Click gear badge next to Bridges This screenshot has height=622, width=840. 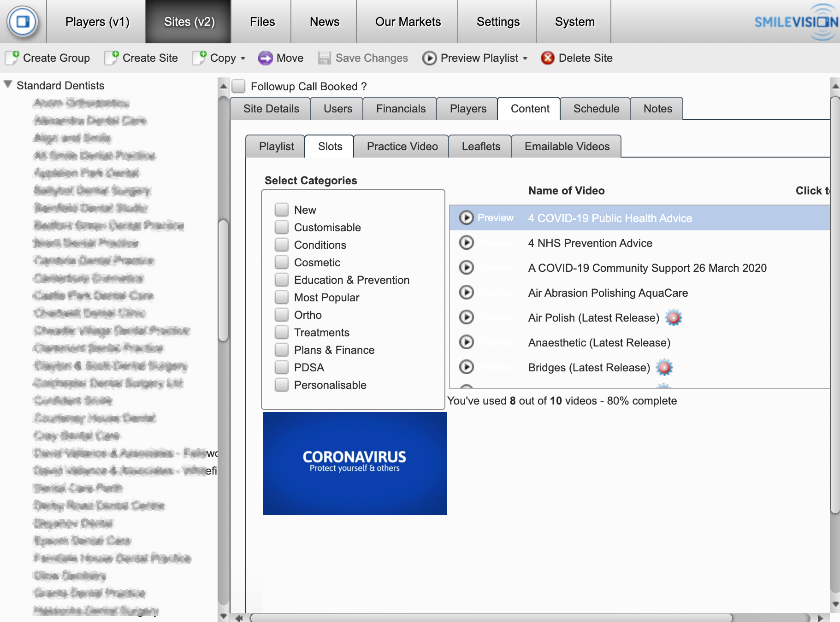[664, 367]
